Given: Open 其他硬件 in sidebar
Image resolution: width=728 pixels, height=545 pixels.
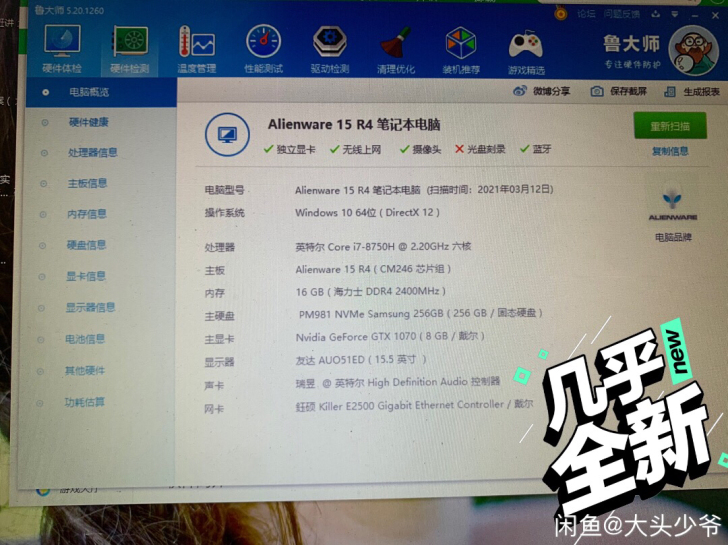Looking at the screenshot, I should tap(84, 370).
